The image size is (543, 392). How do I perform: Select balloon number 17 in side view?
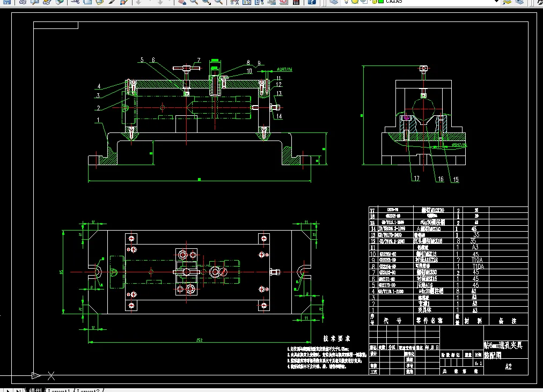pyautogui.click(x=416, y=178)
